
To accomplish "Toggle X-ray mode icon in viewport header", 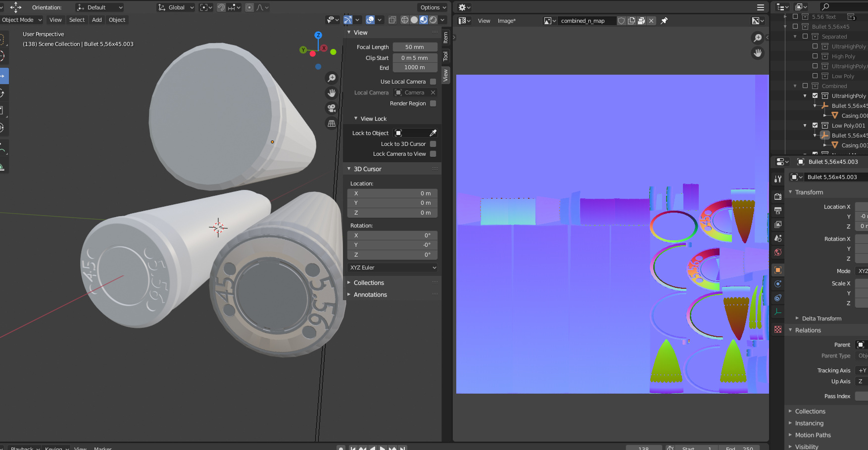I will 392,20.
